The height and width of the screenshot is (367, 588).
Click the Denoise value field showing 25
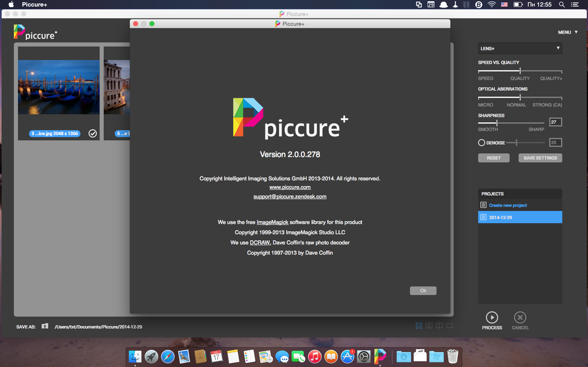[x=555, y=142]
